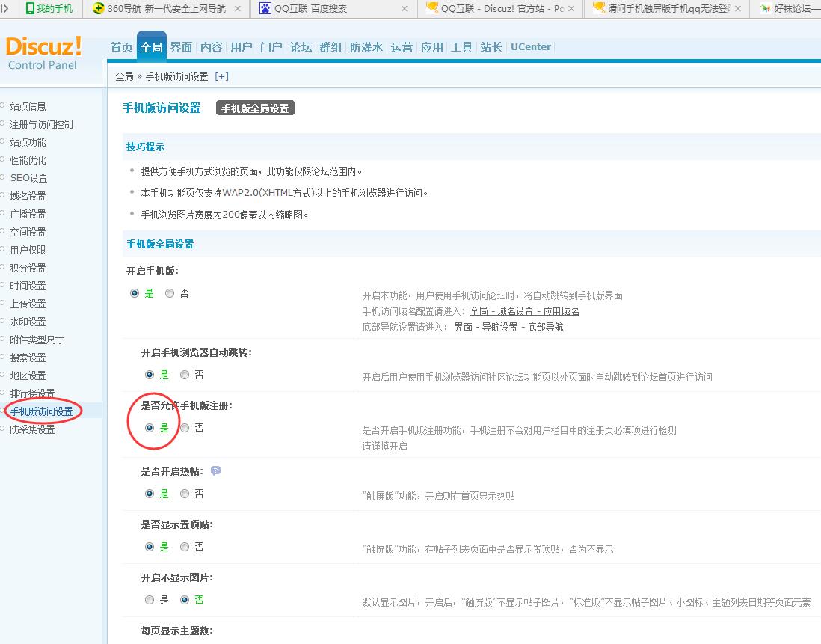This screenshot has height=644, width=821.
Task: Open the 界面 - 导航设置 - 底部导航 link
Action: [x=508, y=327]
